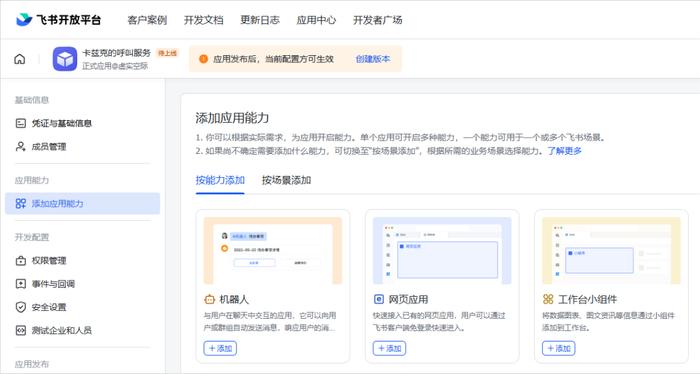Image resolution: width=700 pixels, height=374 pixels.
Task: Go to 应用中心 navigation item
Action: [x=316, y=20]
